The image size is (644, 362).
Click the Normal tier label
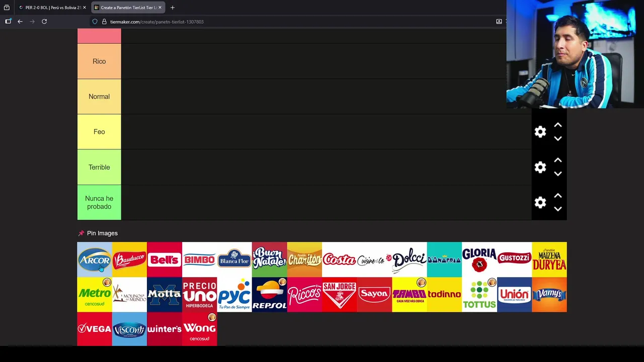point(99,97)
